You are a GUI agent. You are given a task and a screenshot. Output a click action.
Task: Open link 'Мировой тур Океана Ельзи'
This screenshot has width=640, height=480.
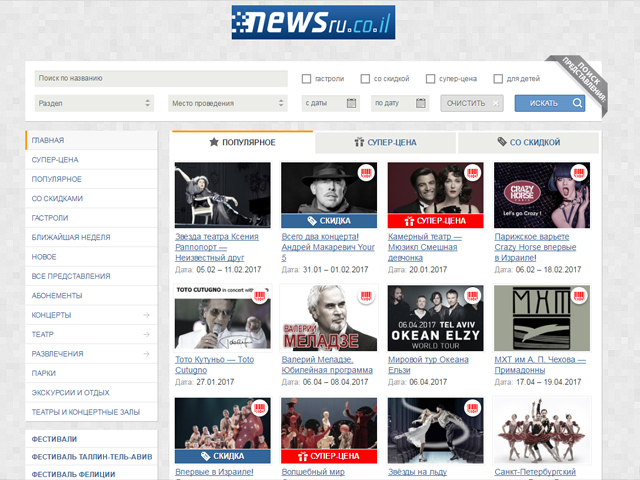(428, 364)
